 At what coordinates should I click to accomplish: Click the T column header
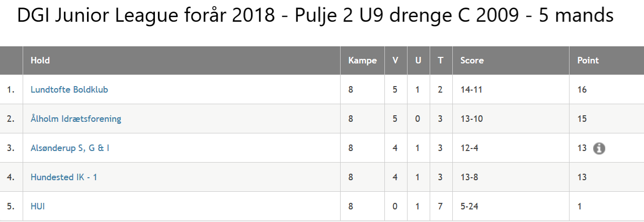click(441, 60)
